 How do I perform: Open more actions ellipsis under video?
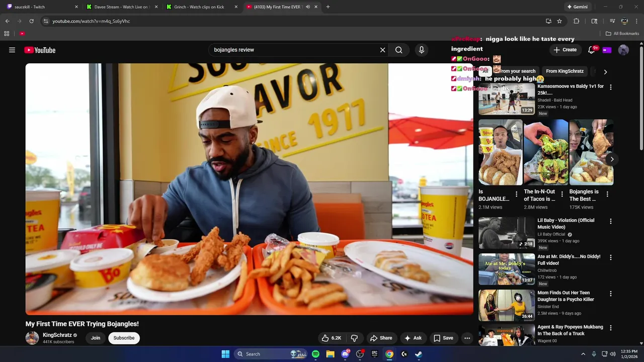point(467,338)
